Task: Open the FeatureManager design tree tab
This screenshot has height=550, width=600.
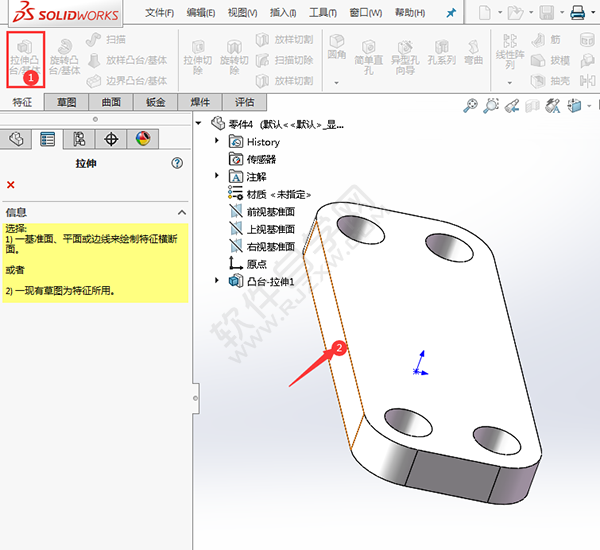Action: point(15,139)
